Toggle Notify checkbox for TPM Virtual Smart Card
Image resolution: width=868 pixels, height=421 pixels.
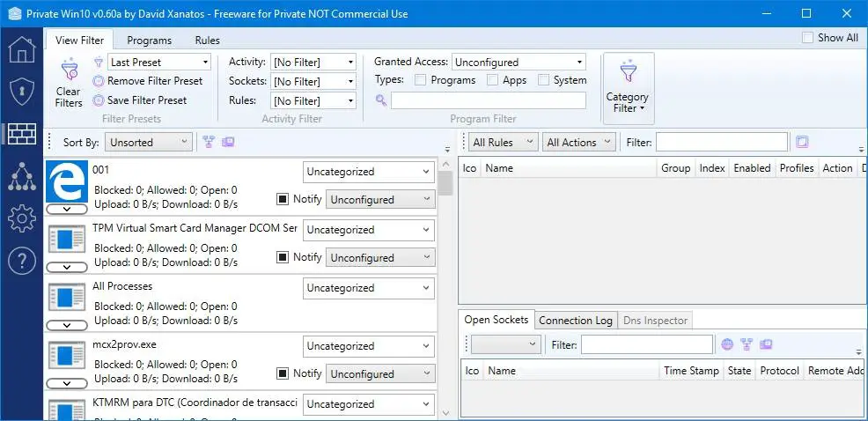(x=283, y=257)
